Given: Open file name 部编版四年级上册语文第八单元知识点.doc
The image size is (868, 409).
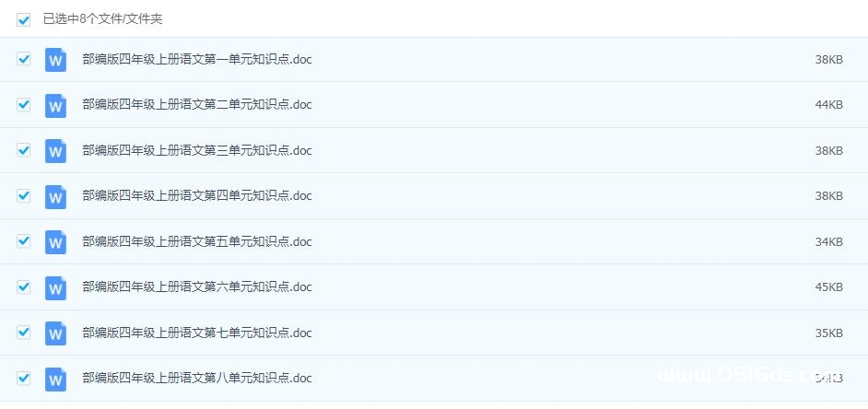Looking at the screenshot, I should coord(197,378).
